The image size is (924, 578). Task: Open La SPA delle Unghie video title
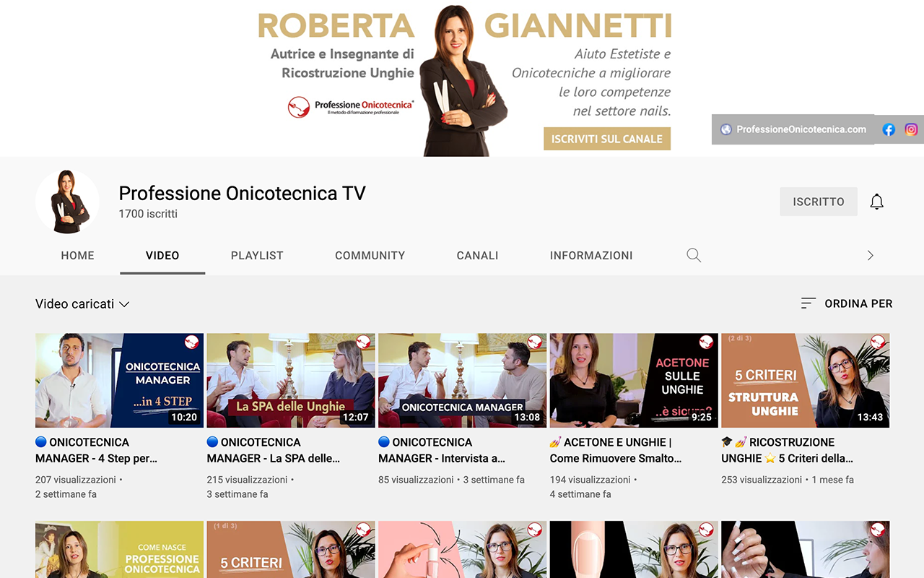pos(274,450)
